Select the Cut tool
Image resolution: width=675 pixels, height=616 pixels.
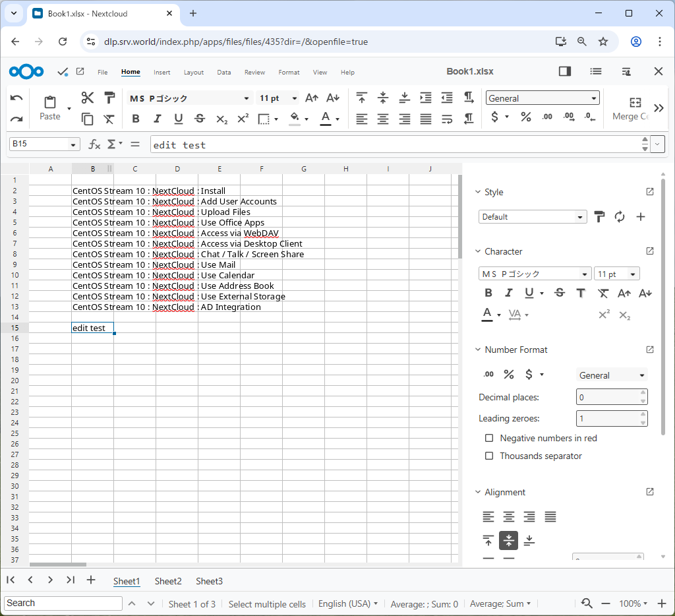coord(88,97)
